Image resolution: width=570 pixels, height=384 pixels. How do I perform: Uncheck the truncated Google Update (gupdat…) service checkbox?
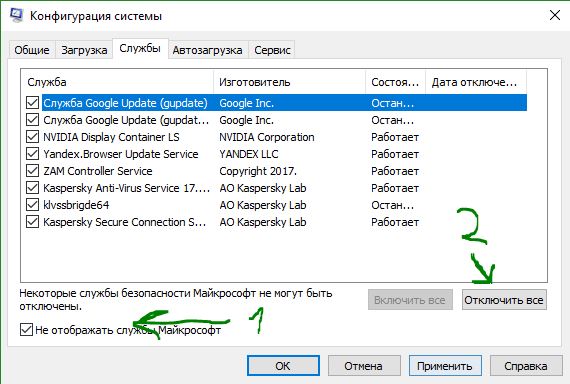click(32, 120)
